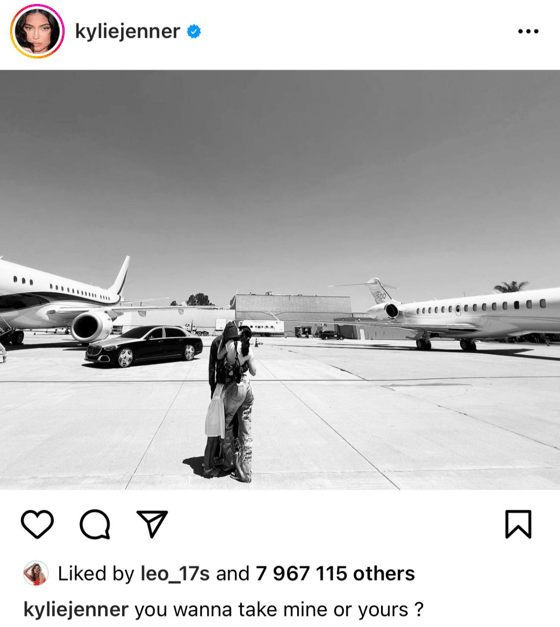This screenshot has width=560, height=627.
Task: Open comments using speech bubble icon
Action: tap(95, 524)
